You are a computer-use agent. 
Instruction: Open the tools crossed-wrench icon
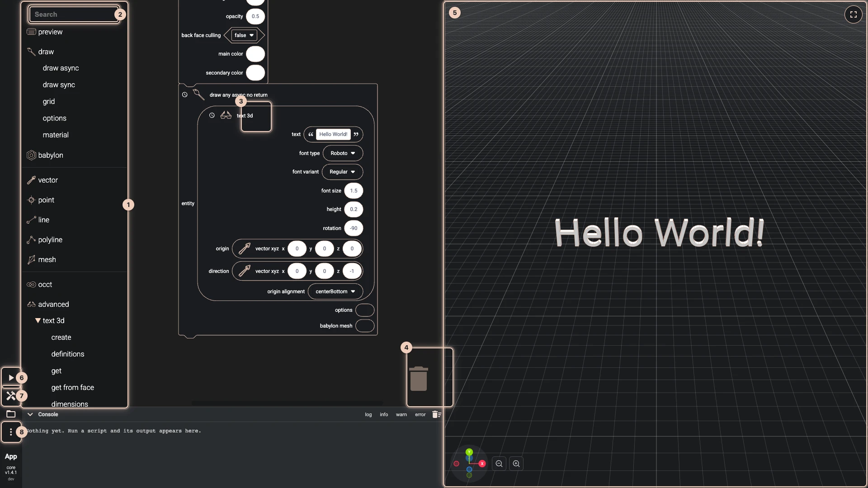click(11, 396)
